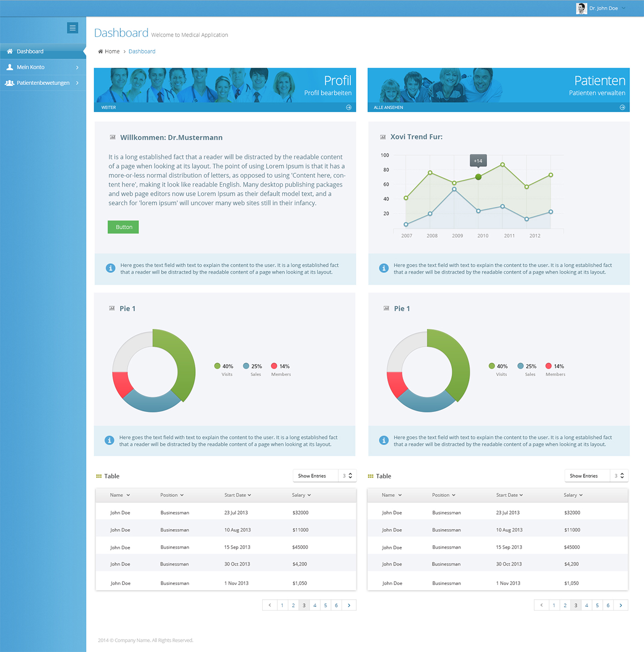Screen dimensions: 644x652
Task: Click the green grid icon beside left Table
Action: (x=99, y=476)
